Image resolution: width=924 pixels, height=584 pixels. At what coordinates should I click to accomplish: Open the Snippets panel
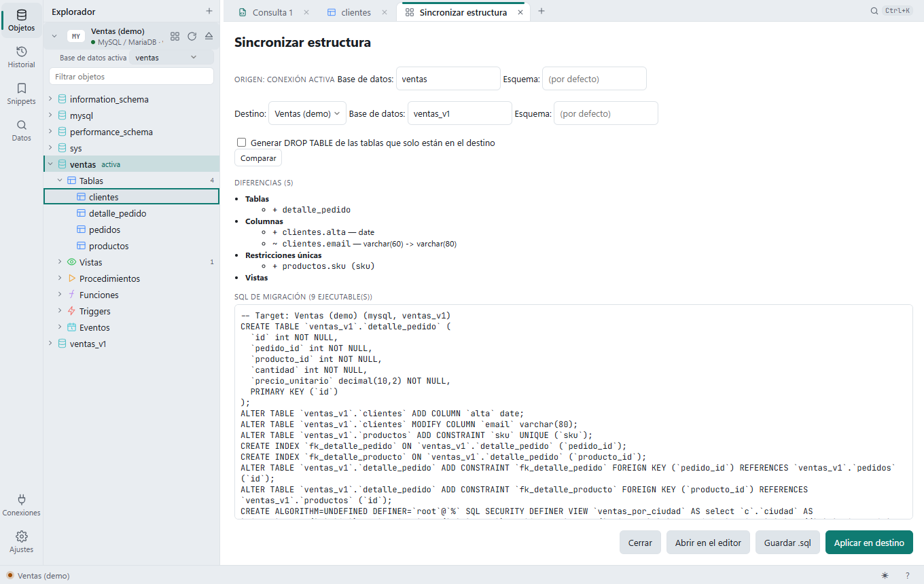point(21,94)
